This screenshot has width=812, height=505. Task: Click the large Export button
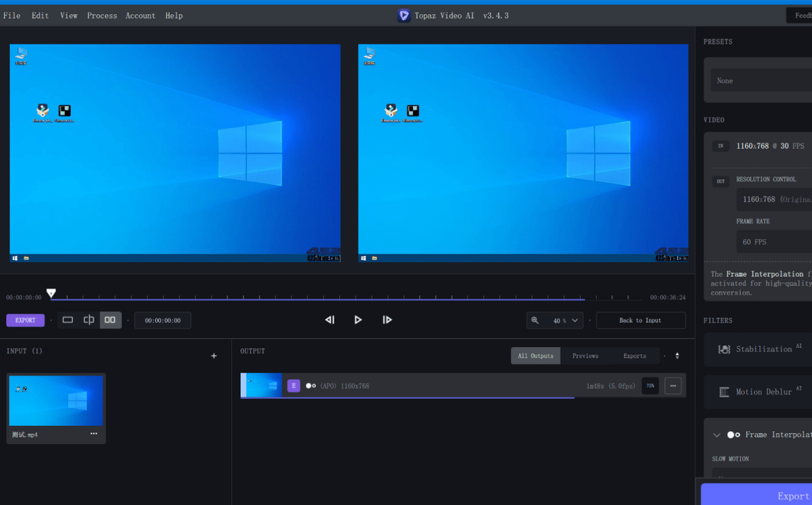click(757, 496)
